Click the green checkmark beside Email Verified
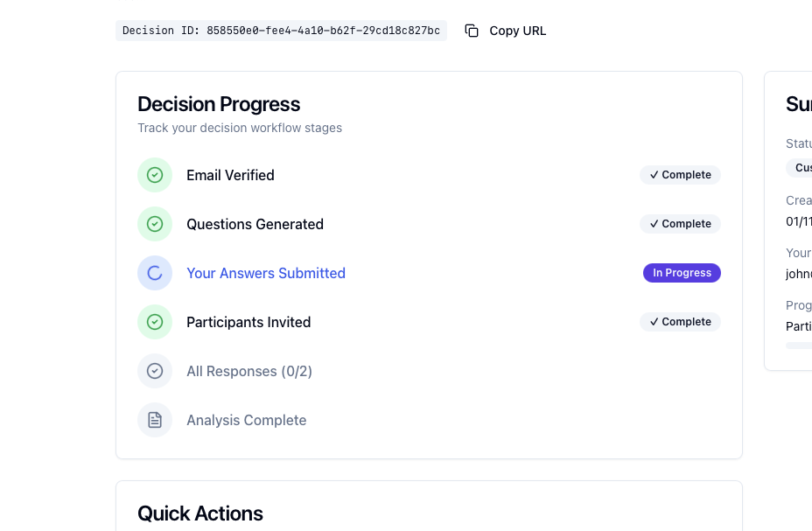 point(155,175)
